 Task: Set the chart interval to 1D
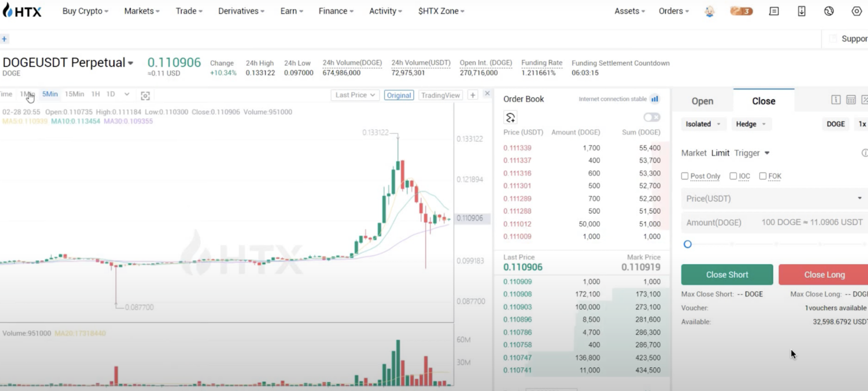click(110, 94)
